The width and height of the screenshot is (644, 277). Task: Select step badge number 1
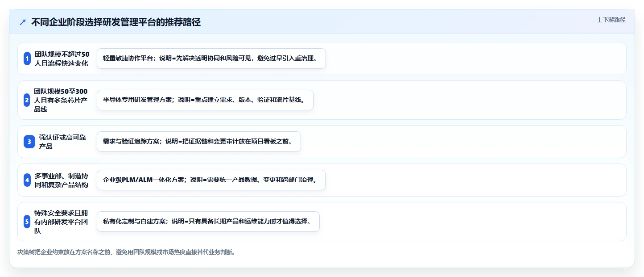click(x=27, y=59)
